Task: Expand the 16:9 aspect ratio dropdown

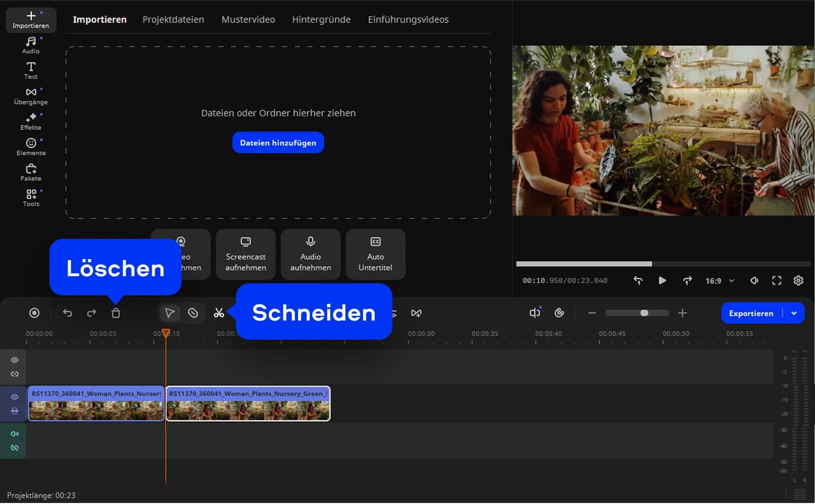Action: click(720, 281)
